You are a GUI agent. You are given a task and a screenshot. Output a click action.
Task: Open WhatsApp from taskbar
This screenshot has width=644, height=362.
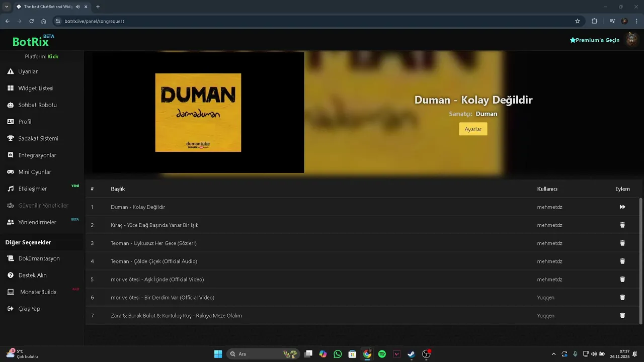pos(338,354)
